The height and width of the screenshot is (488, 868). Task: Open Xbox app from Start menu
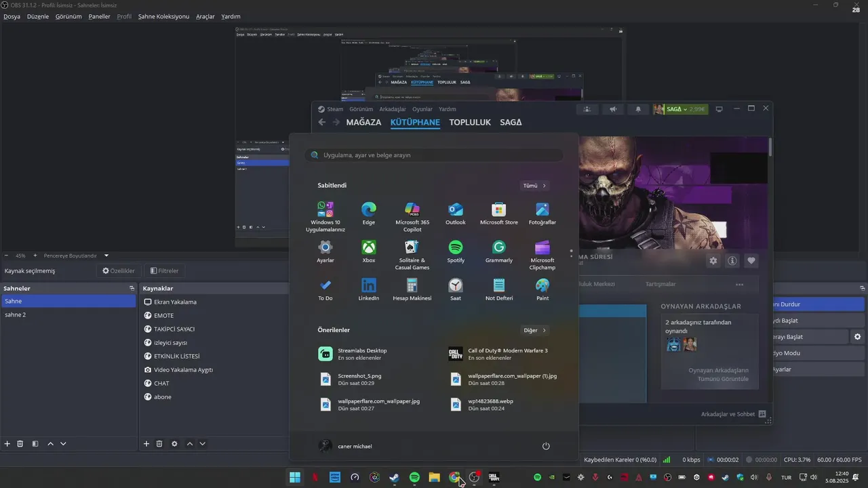tap(369, 252)
